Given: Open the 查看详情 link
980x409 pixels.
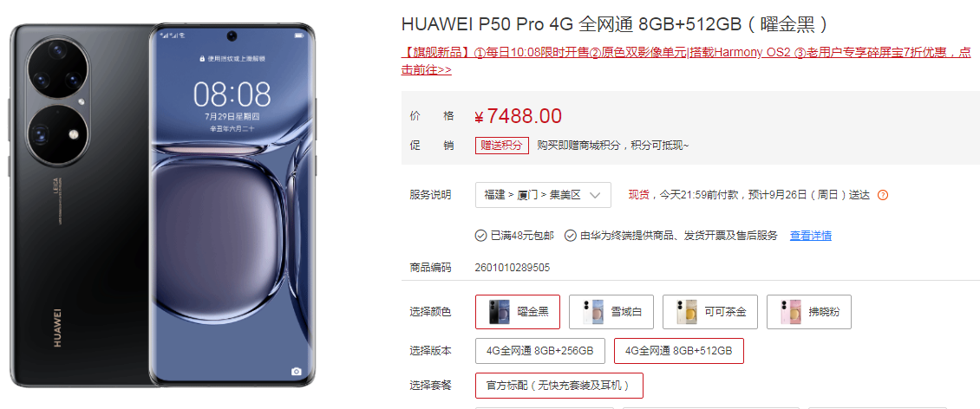Looking at the screenshot, I should click(x=811, y=236).
